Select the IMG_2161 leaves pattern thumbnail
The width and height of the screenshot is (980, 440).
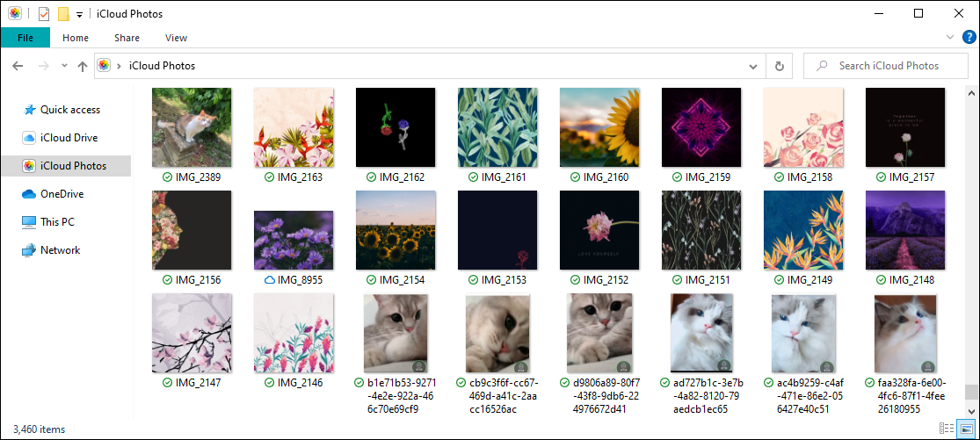(x=497, y=127)
